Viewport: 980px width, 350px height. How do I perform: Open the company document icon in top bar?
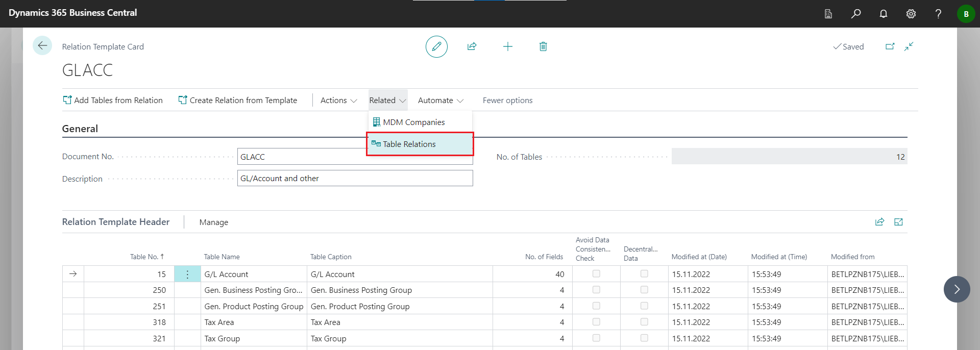[x=828, y=14]
